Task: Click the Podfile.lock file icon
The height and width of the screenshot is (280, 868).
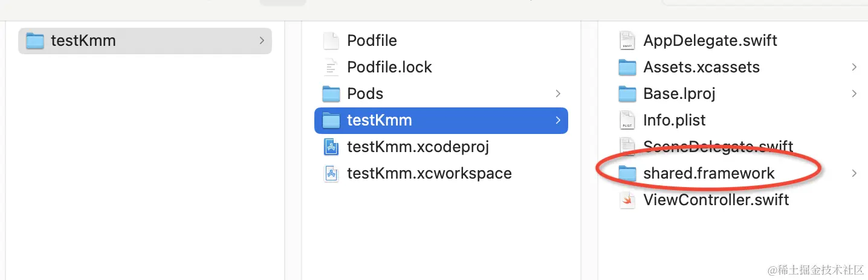Action: [331, 67]
